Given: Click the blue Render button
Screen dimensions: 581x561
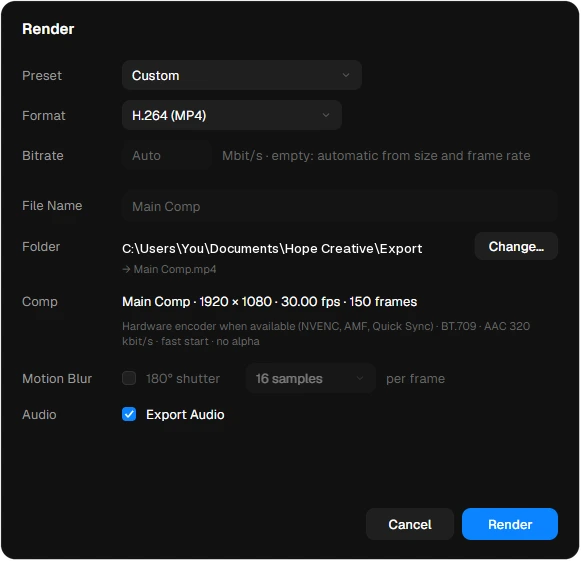Looking at the screenshot, I should coord(510,524).
